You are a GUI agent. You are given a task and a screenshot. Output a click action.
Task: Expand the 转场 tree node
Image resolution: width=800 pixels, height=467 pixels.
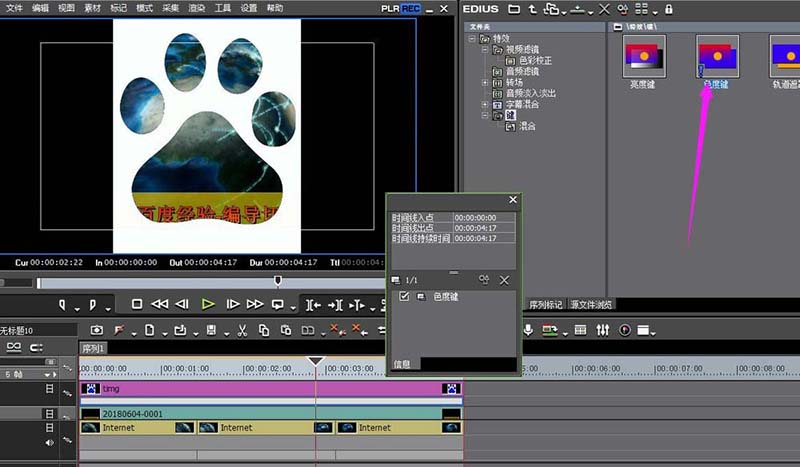coord(485,82)
